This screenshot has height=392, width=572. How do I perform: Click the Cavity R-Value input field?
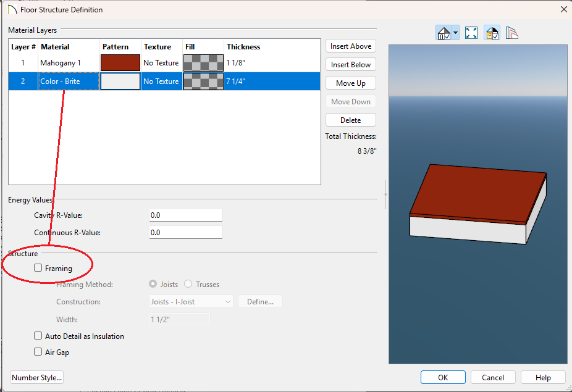(x=185, y=215)
